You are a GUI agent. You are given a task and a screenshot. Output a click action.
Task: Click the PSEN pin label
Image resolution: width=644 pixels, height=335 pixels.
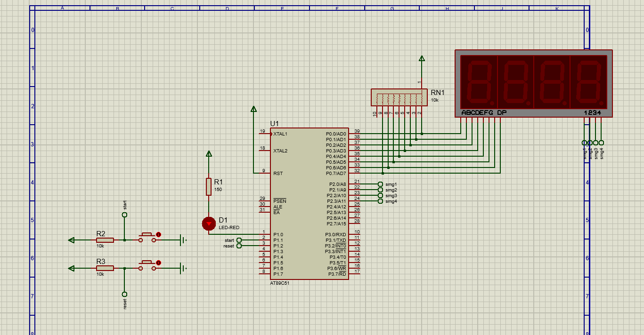pyautogui.click(x=279, y=201)
